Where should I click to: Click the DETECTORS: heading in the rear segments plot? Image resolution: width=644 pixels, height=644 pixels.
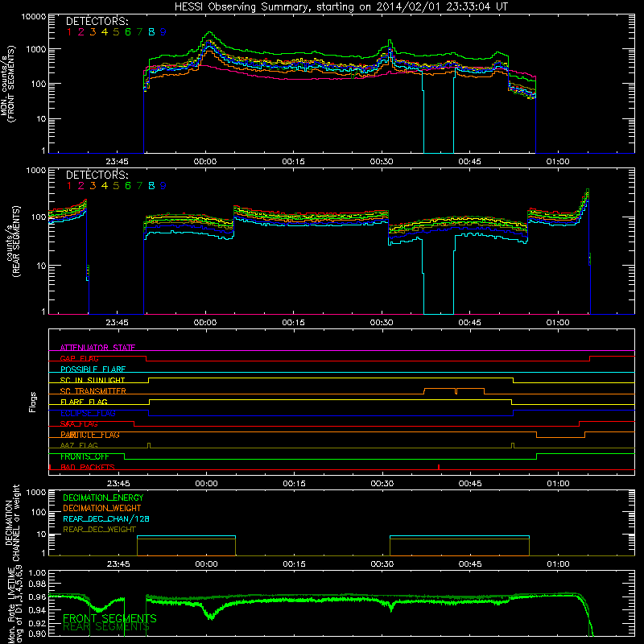click(97, 175)
